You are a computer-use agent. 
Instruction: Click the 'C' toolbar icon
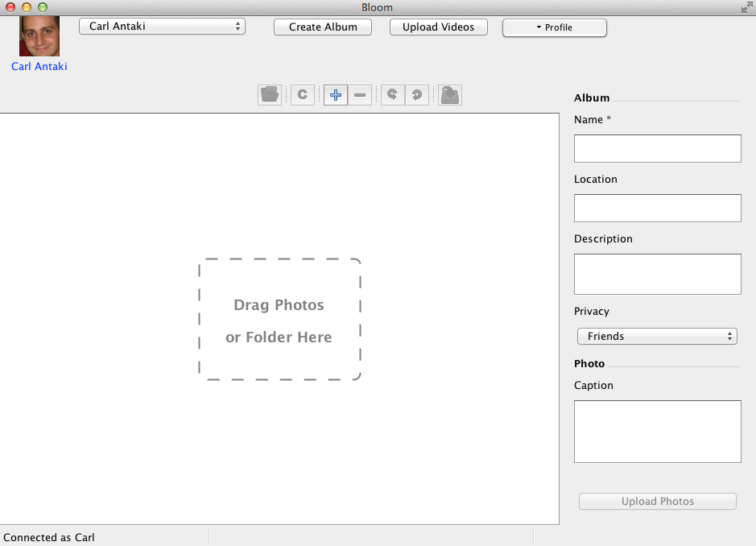(303, 95)
